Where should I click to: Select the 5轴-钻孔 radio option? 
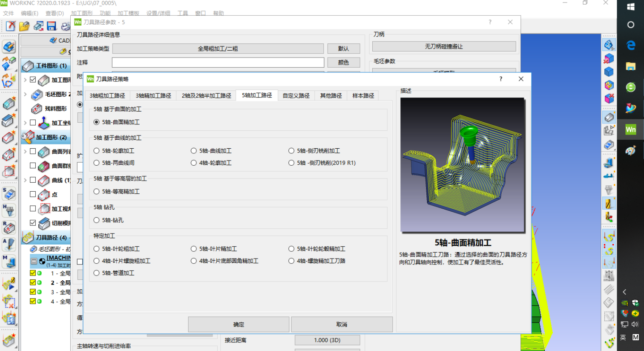pos(97,220)
